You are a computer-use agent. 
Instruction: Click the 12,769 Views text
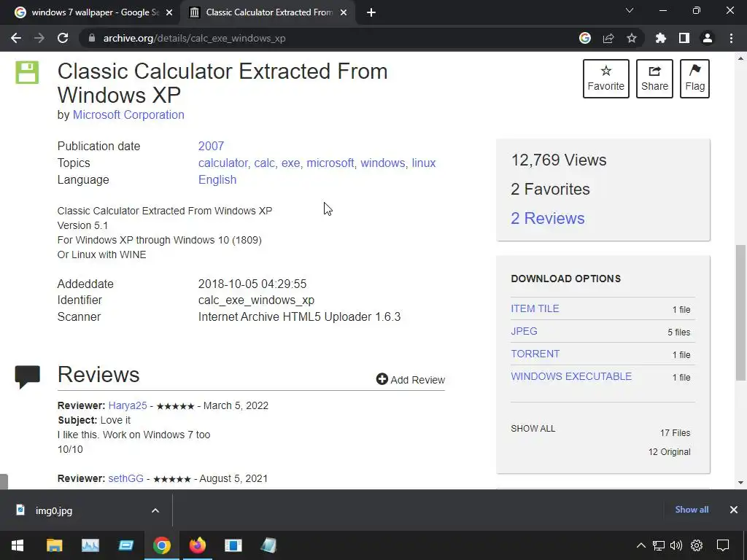[x=558, y=160]
